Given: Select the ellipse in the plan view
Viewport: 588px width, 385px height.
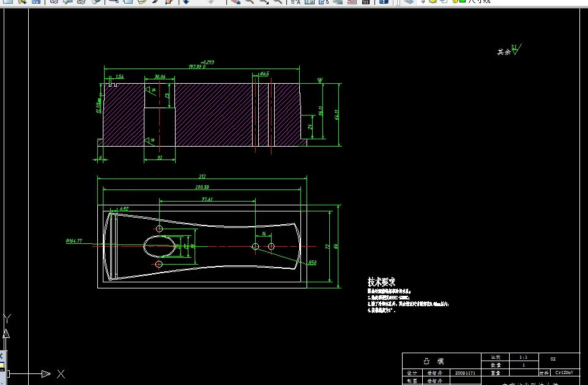Looking at the screenshot, I should click(x=159, y=246).
